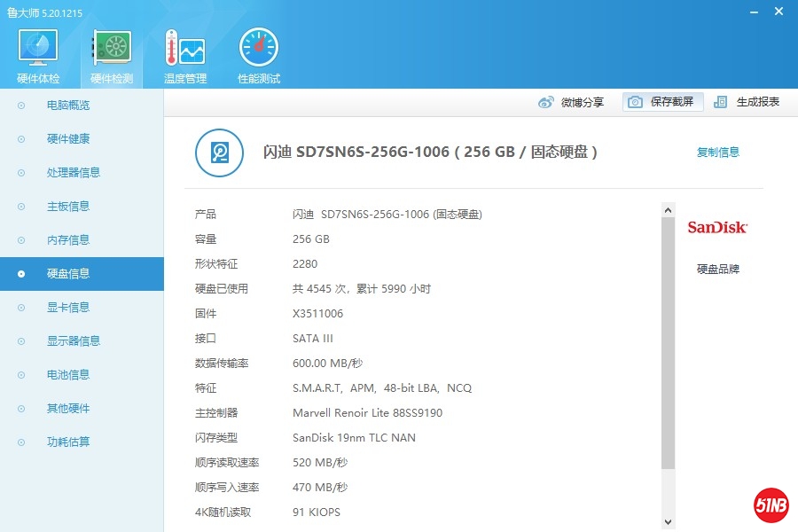
Task: Open 主板信息 motherboard info
Action: (68, 207)
